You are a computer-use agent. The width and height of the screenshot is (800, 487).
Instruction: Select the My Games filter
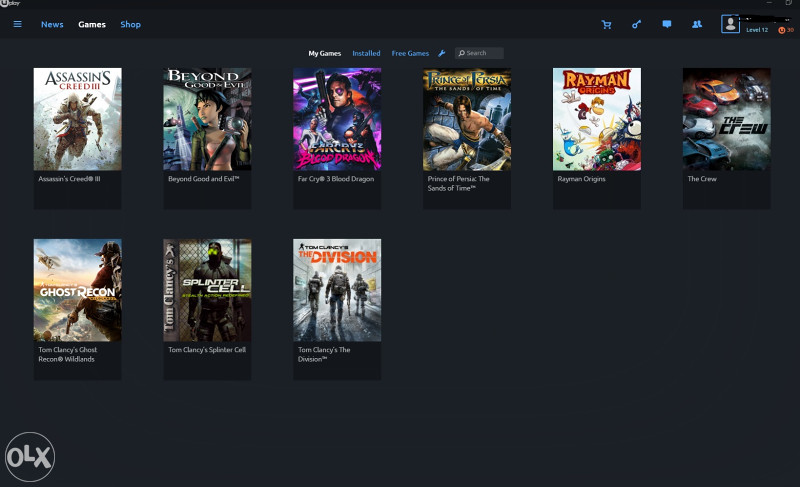click(x=324, y=53)
